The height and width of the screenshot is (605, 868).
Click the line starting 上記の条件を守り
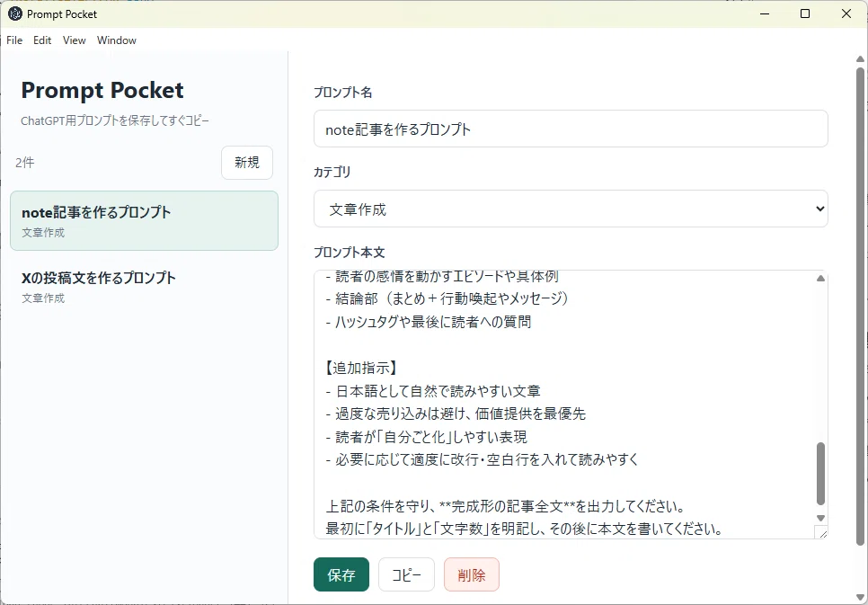coord(506,506)
